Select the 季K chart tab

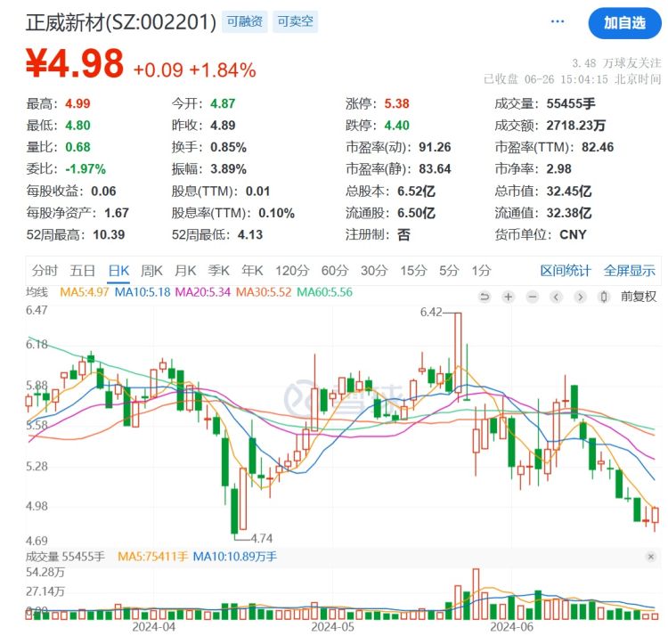point(219,271)
